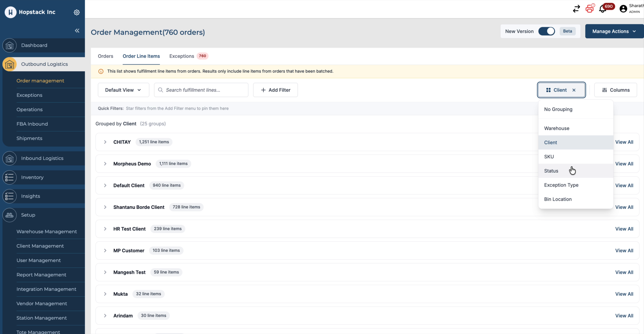Open Operations in sidebar
The image size is (644, 334).
coord(29,109)
